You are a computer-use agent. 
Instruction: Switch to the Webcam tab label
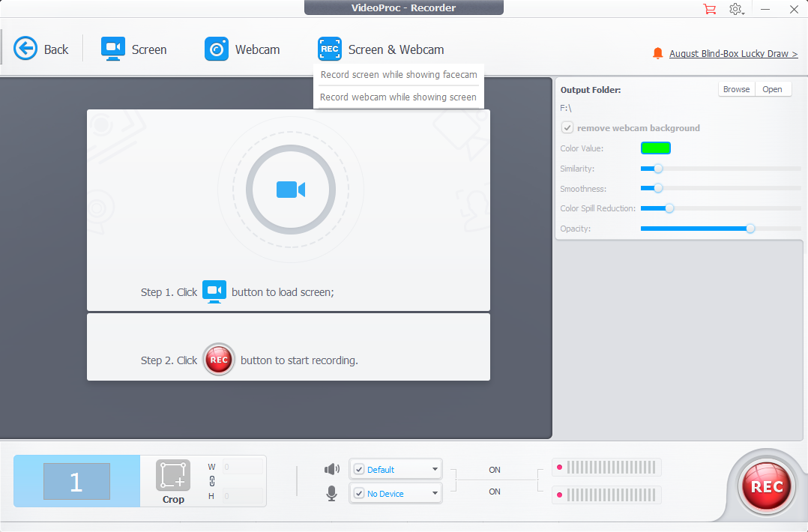pyautogui.click(x=258, y=49)
